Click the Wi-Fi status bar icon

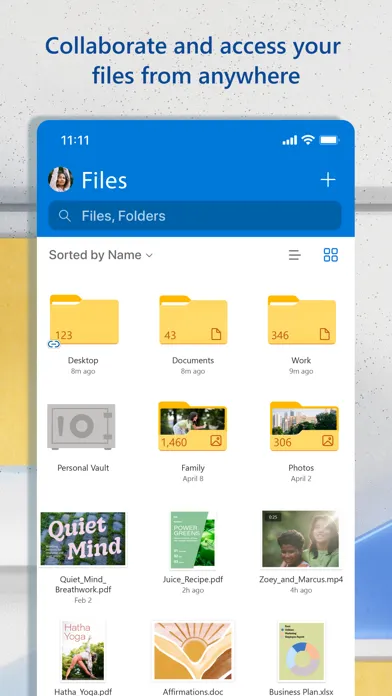point(308,140)
